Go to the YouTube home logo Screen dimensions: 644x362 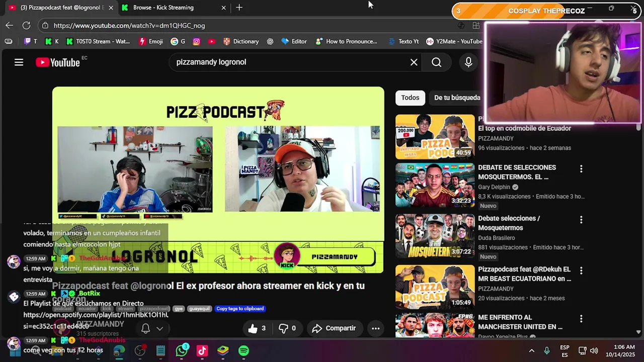click(58, 62)
